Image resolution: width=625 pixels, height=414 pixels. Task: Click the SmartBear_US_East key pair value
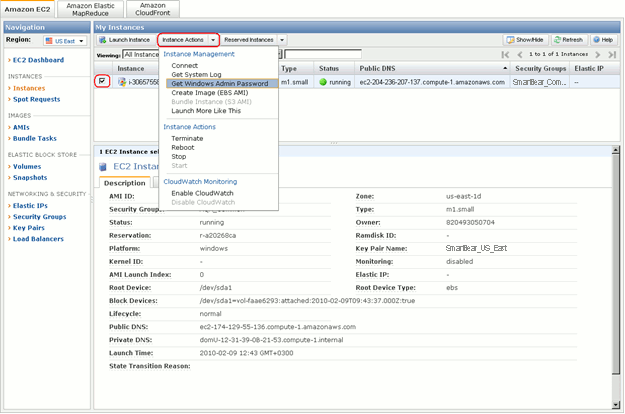click(476, 248)
